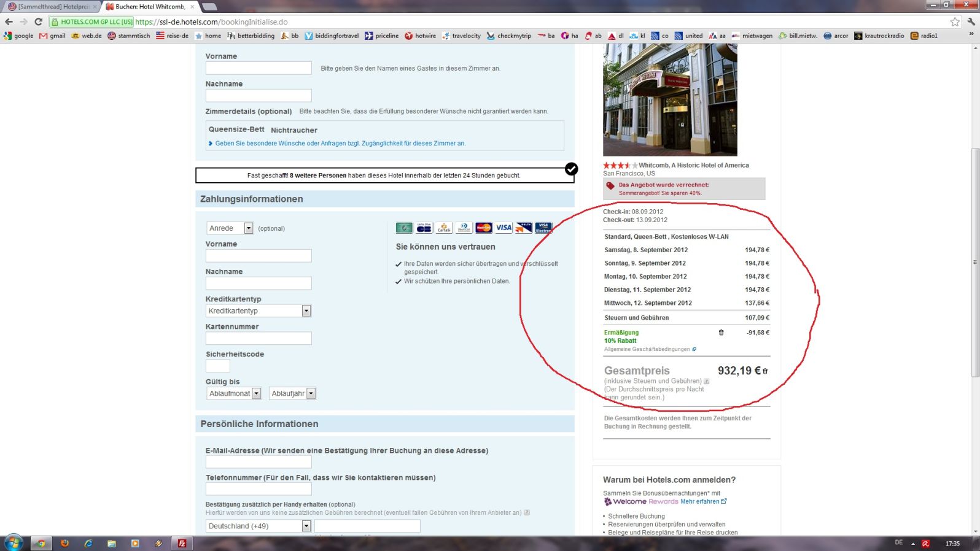This screenshot has height=551, width=980.
Task: Bookmark this page with the star icon
Action: click(x=955, y=21)
